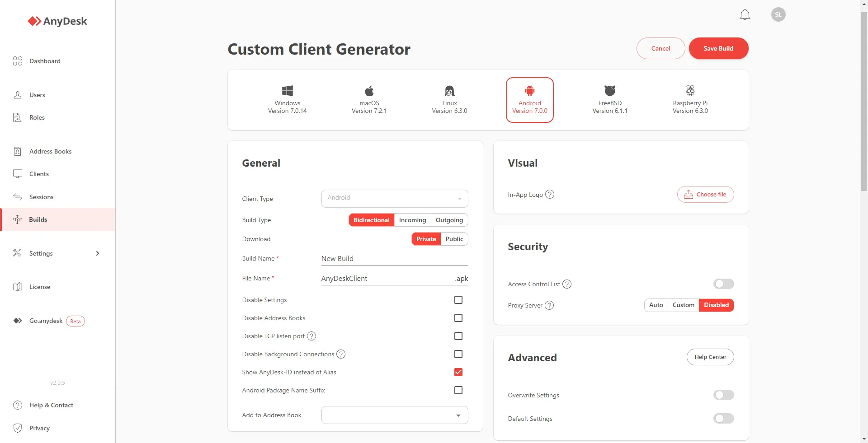Show help for Proxy Server

click(x=549, y=305)
